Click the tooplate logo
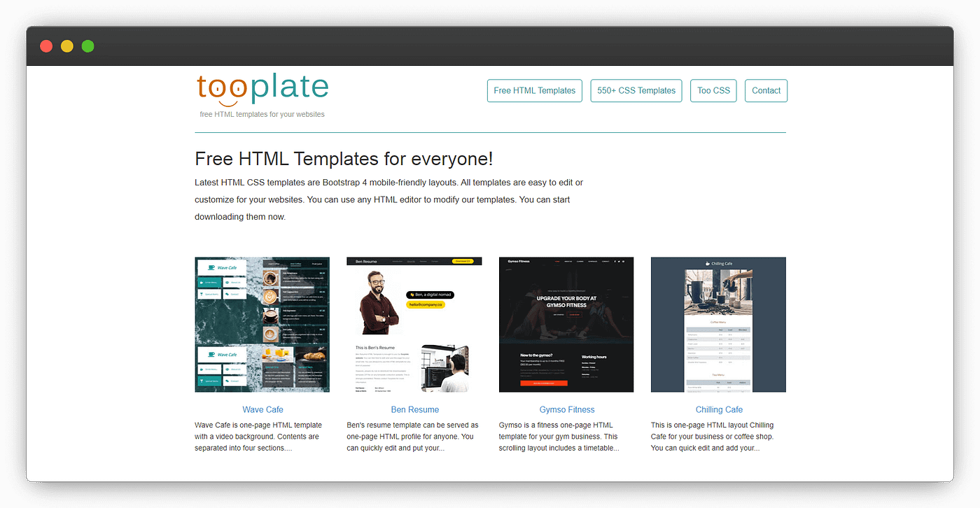Screen dimensions: 980x508 [262, 90]
